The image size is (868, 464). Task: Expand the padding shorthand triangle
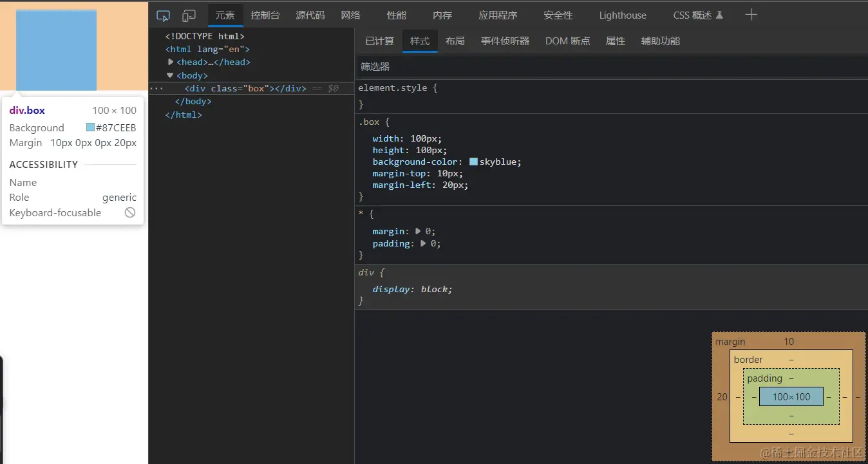coord(423,243)
